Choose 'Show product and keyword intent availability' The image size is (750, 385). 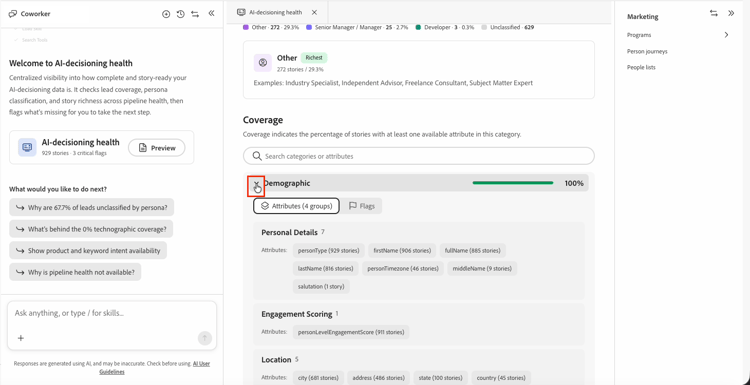click(88, 251)
